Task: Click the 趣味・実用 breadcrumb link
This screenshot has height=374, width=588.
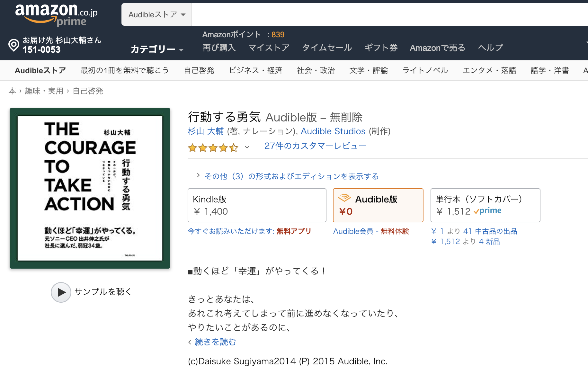Action: click(x=44, y=91)
